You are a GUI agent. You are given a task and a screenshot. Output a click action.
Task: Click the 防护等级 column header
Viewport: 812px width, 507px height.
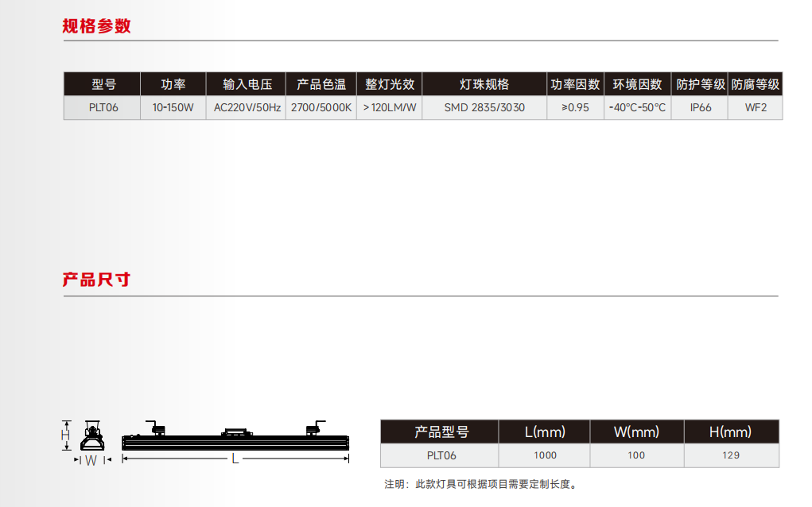coord(700,84)
